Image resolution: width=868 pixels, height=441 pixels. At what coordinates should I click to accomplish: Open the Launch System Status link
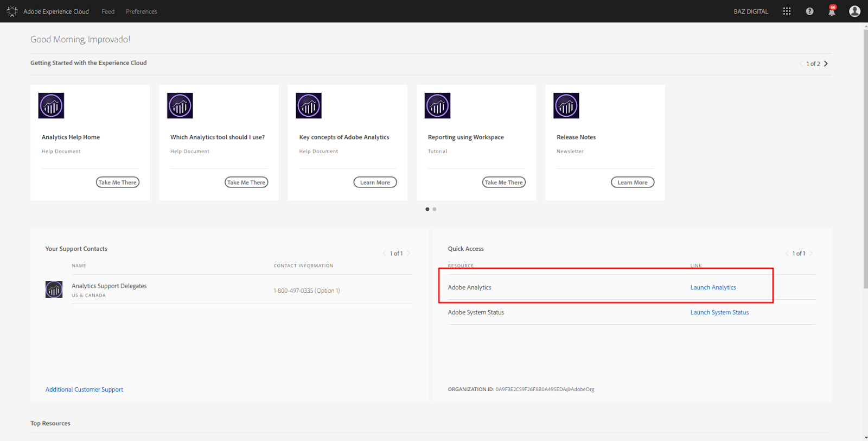[x=719, y=312]
